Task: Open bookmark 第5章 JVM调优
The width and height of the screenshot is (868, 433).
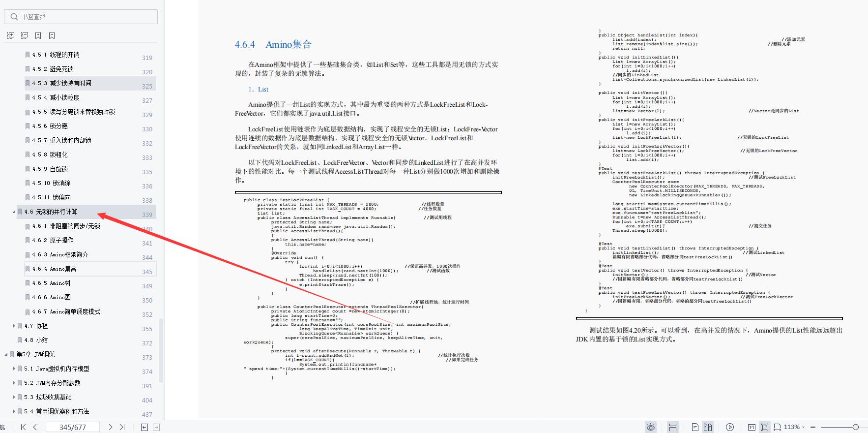Action: pyautogui.click(x=36, y=354)
